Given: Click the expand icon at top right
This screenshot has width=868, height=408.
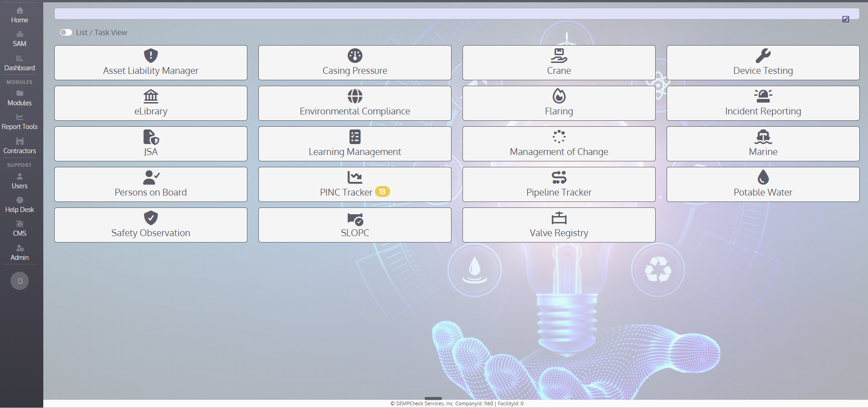Looking at the screenshot, I should [x=846, y=19].
